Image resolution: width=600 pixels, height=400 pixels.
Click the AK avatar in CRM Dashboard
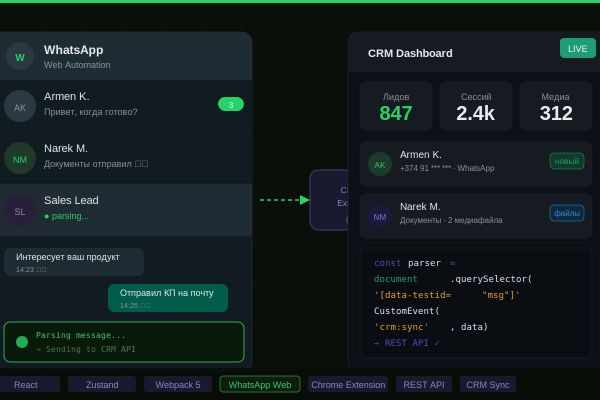pyautogui.click(x=380, y=164)
